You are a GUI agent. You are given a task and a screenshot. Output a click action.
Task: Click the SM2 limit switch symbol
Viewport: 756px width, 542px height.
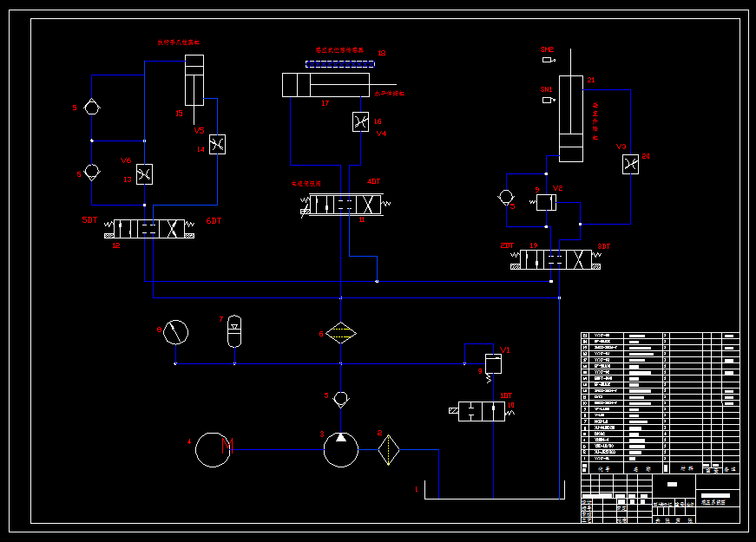(x=549, y=60)
